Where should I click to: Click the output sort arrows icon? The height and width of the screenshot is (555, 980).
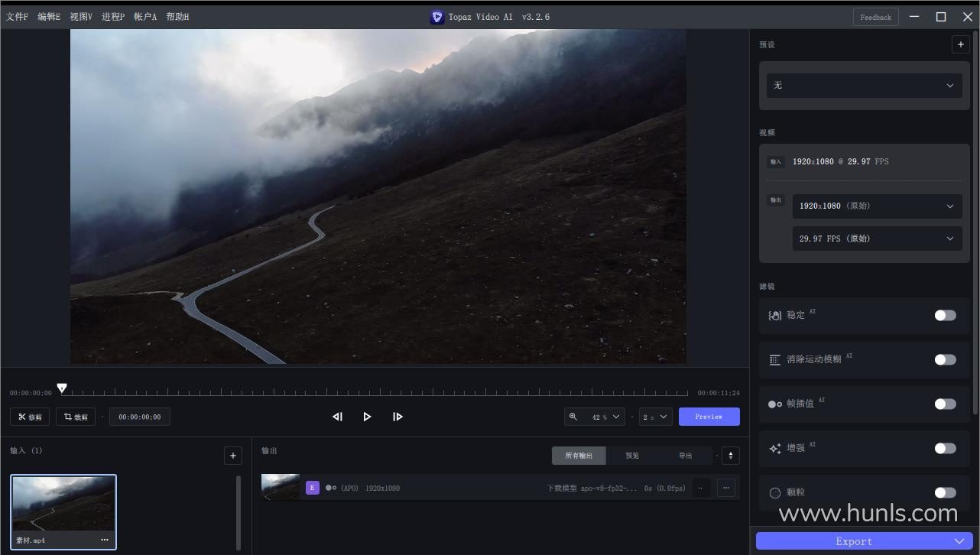(730, 456)
